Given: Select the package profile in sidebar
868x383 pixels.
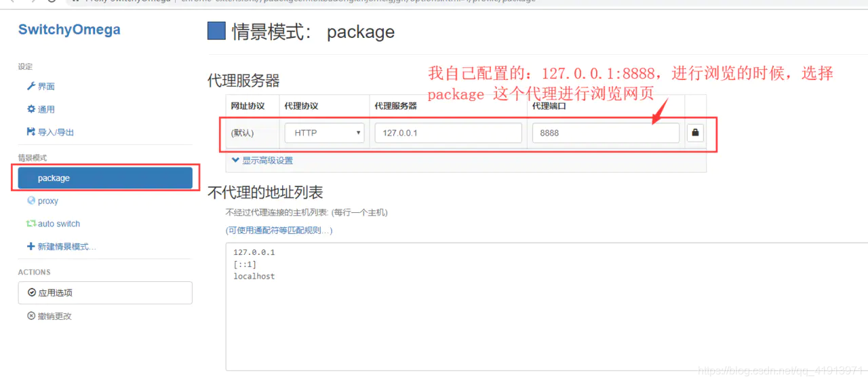Looking at the screenshot, I should click(x=105, y=178).
